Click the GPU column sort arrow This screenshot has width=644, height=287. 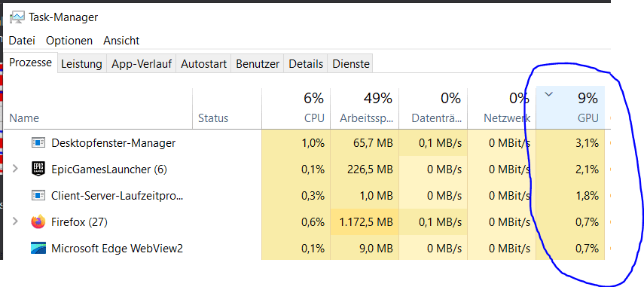coord(548,94)
